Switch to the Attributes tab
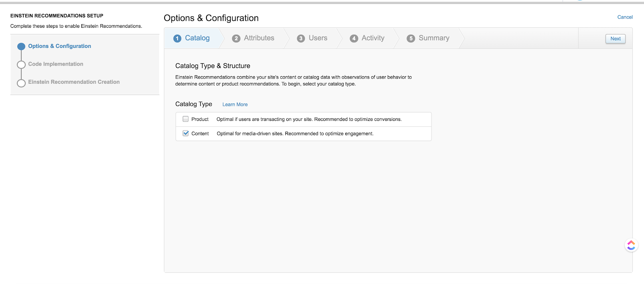 point(259,38)
